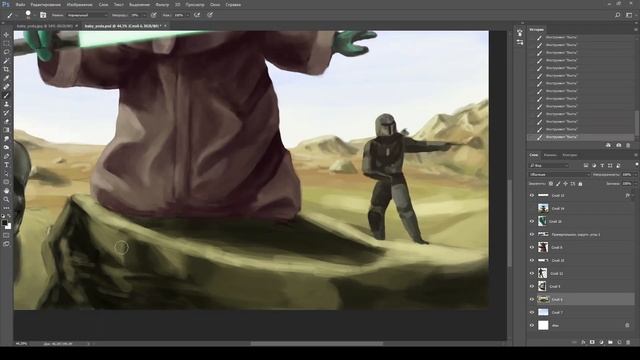This screenshot has height=360, width=640.
Task: Toggle visibility of smart object layer
Action: tap(532, 234)
